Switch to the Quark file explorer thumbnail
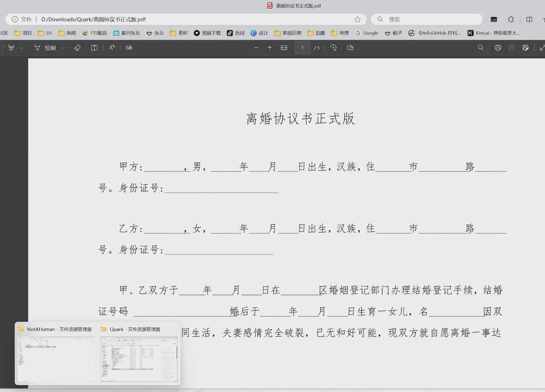Image resolution: width=545 pixels, height=392 pixels. (139, 358)
